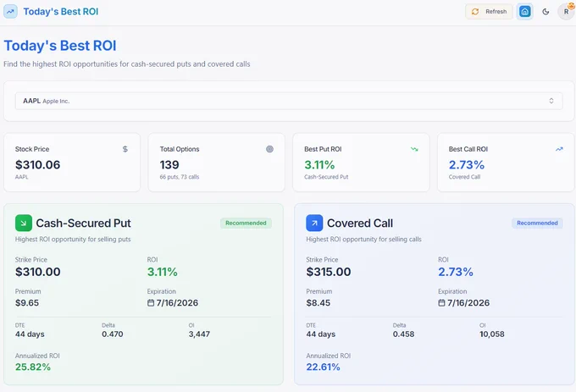Screen dimensions: 576x392
Task: Click the calendar icon beside the Cash-Secured Put expiration
Action: (x=151, y=303)
